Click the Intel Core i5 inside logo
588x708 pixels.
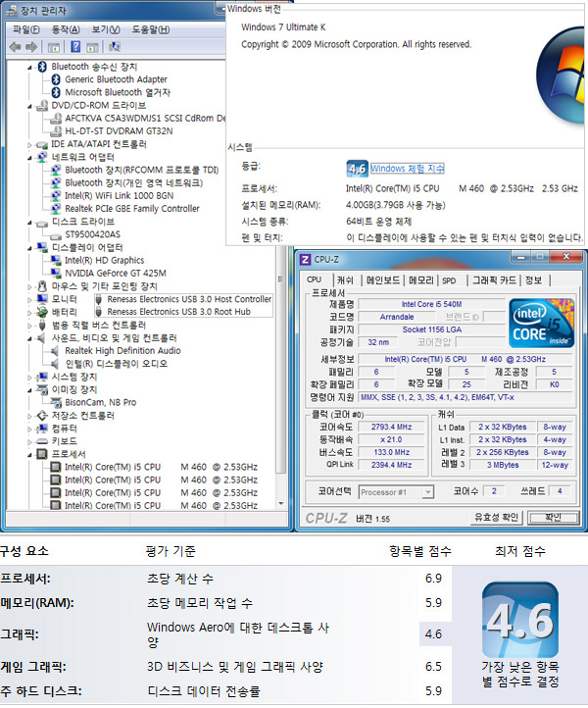[x=542, y=323]
